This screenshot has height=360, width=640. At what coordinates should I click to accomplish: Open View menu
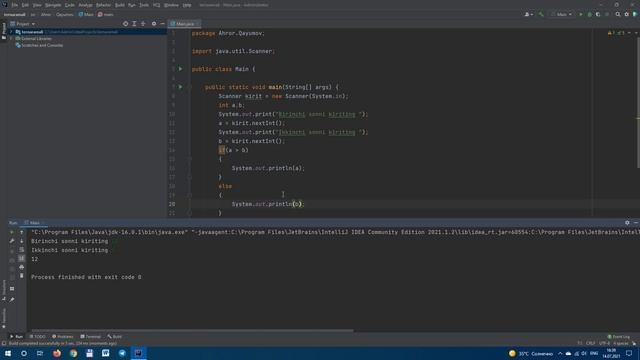pyautogui.click(x=37, y=5)
